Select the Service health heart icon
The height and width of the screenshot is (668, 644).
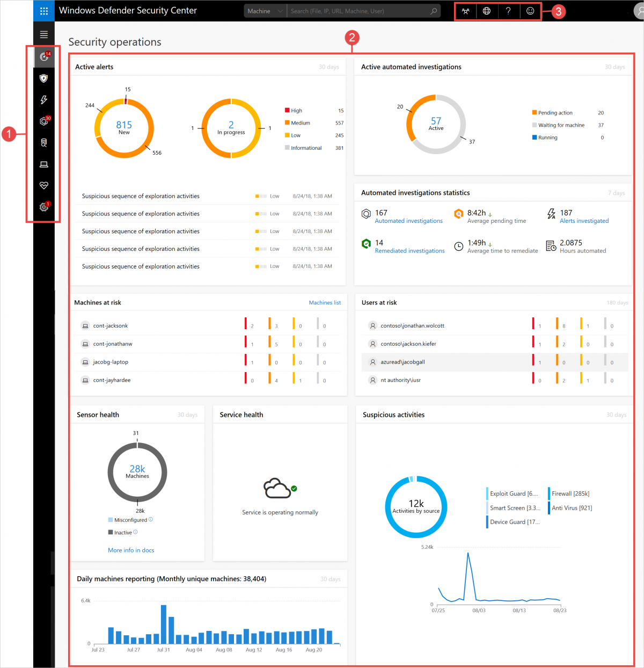pos(43,186)
